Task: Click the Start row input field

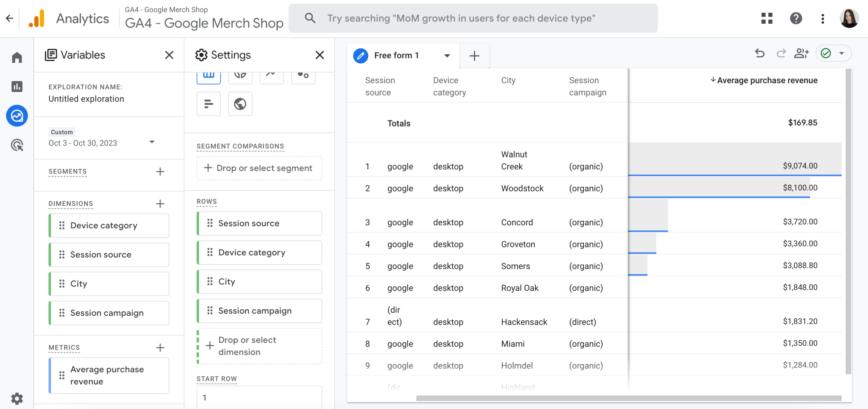Action: point(259,397)
